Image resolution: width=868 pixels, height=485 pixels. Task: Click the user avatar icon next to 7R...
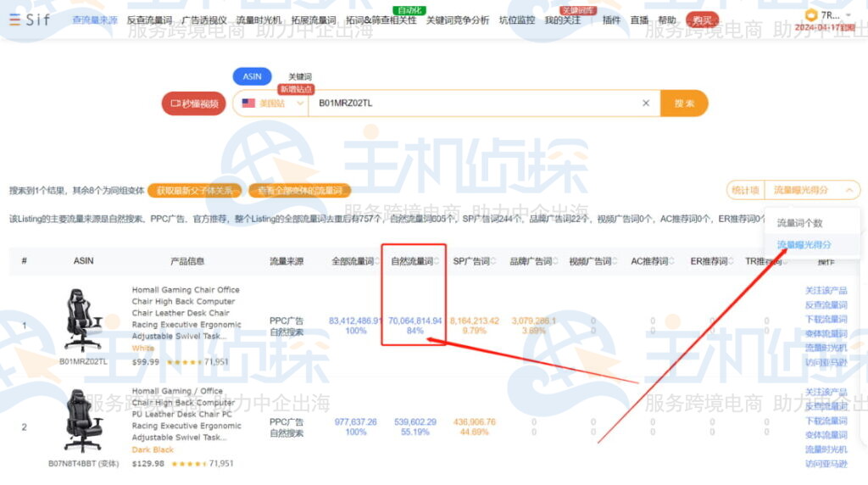[x=811, y=15]
